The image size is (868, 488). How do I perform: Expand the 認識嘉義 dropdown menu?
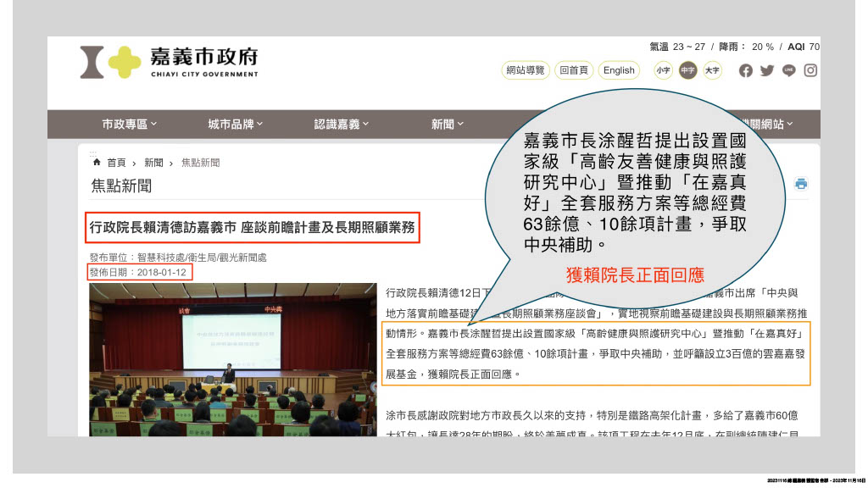(x=341, y=125)
